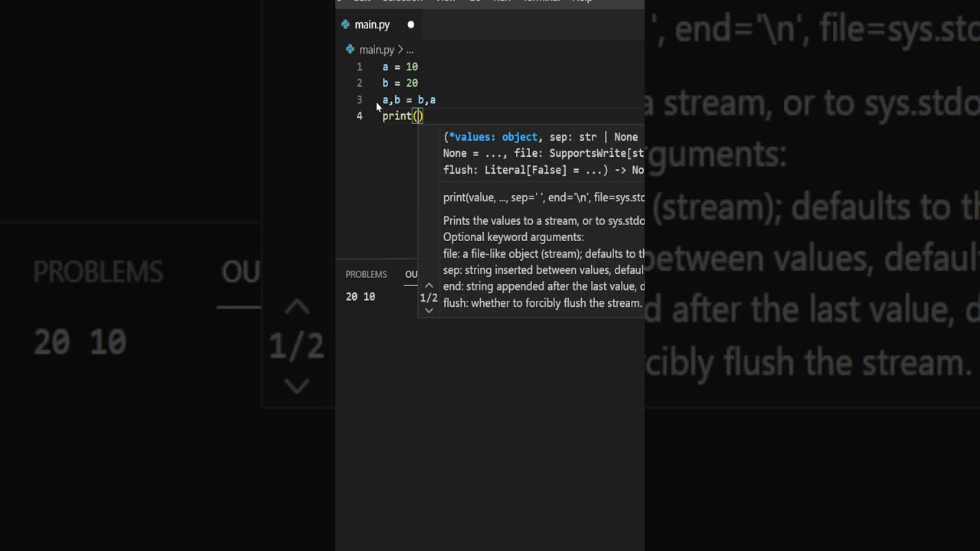The image size is (980, 551).
Task: Click 'flush: whether to forcibly flush' line
Action: [542, 303]
